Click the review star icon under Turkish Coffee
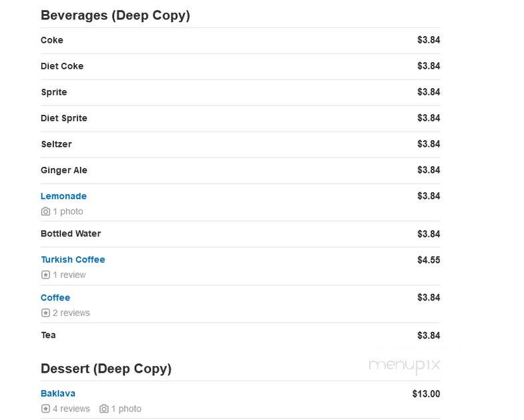524x420 pixels. [45, 275]
